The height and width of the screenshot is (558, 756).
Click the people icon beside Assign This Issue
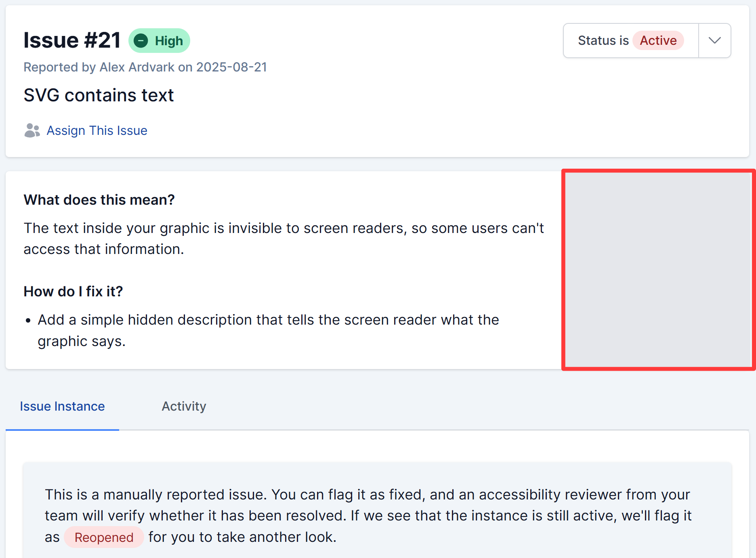(32, 130)
